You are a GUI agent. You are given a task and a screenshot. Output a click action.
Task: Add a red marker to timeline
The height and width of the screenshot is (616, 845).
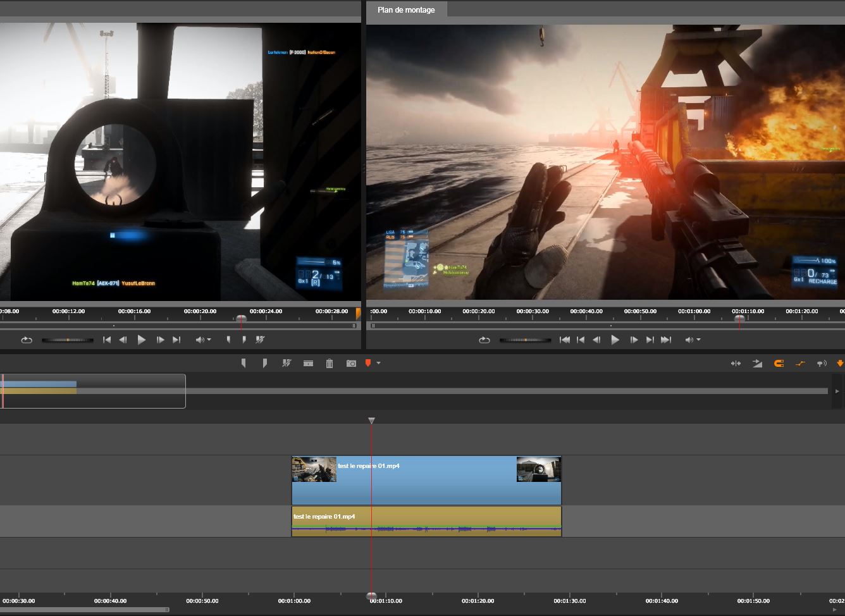click(368, 363)
